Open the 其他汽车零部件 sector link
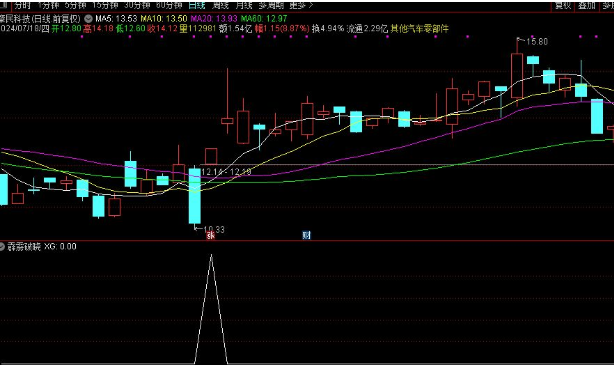This screenshot has width=614, height=365. pyautogui.click(x=419, y=29)
